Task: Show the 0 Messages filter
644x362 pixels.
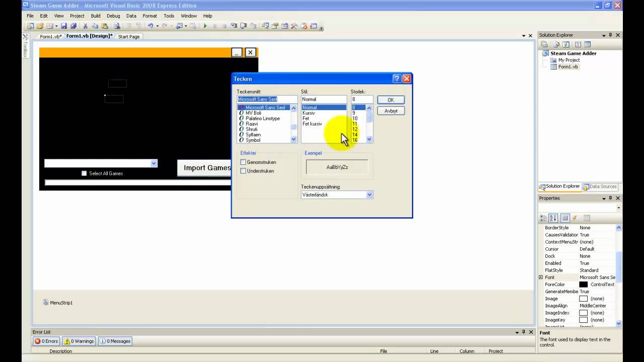Action: [116, 341]
